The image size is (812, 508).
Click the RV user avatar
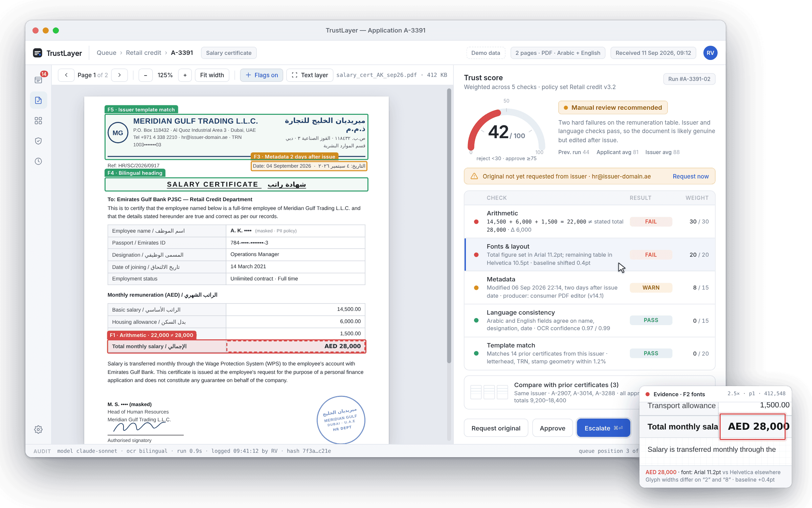[710, 53]
